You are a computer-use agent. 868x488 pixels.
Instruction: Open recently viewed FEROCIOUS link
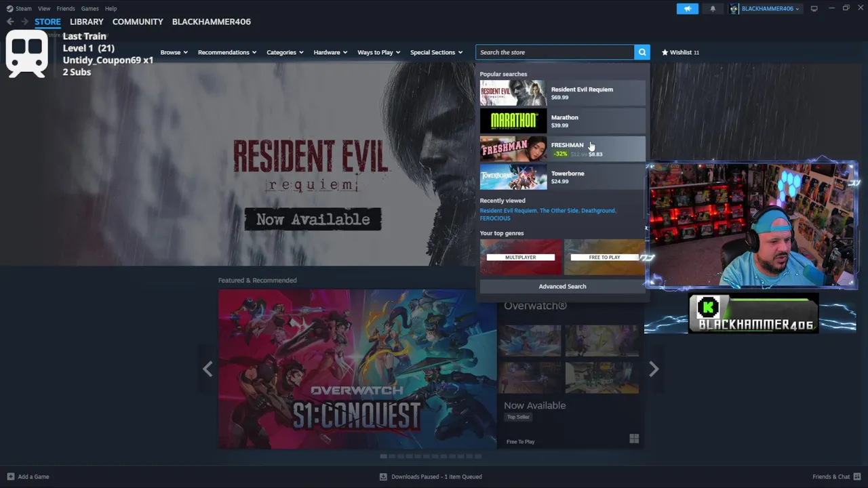coord(495,218)
